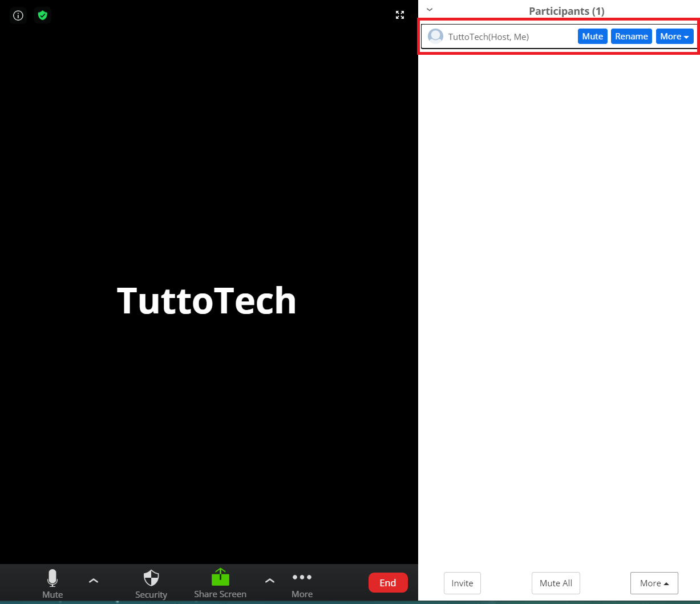Open the meeting information icon

(x=18, y=15)
